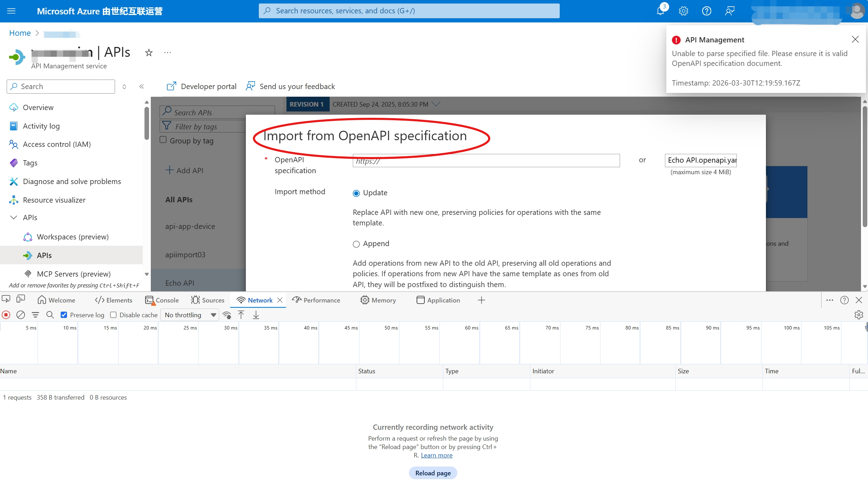868x489 pixels.
Task: Open the Developer portal link
Action: tap(202, 86)
